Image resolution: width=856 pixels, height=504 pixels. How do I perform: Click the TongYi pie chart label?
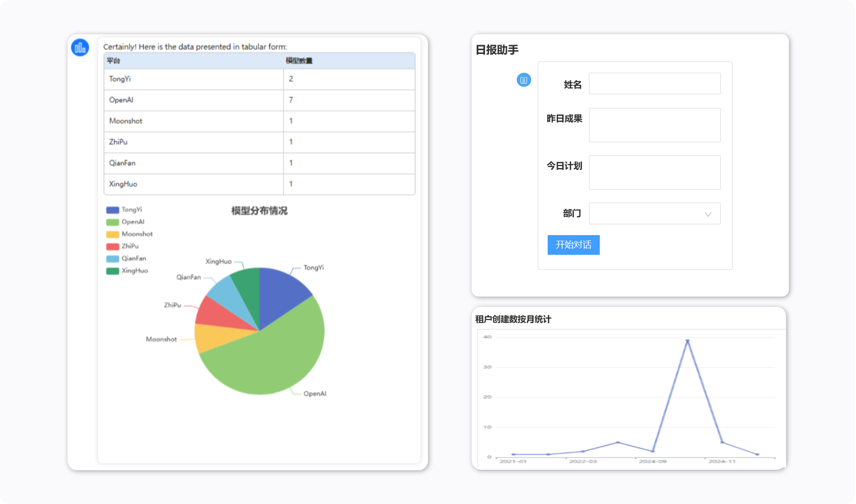click(x=313, y=268)
